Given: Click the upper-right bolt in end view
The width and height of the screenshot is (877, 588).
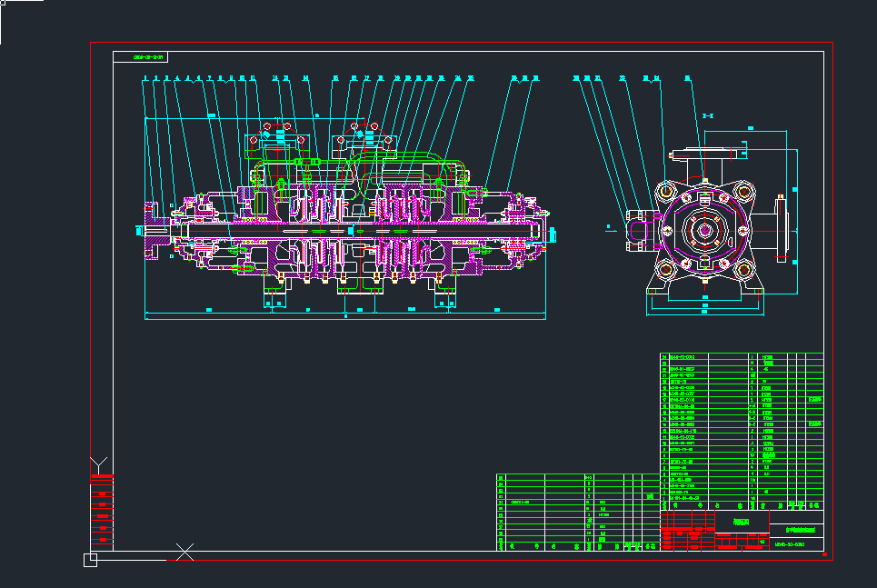Looking at the screenshot, I should (x=745, y=192).
